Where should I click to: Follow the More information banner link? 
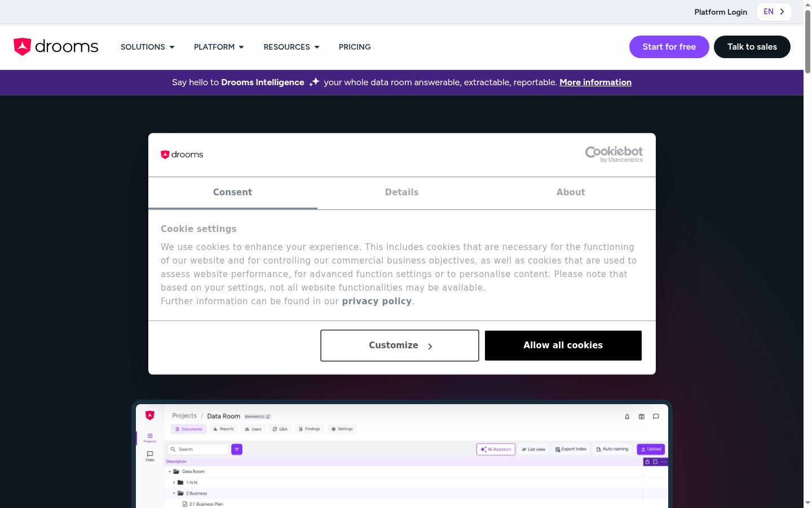tap(595, 82)
